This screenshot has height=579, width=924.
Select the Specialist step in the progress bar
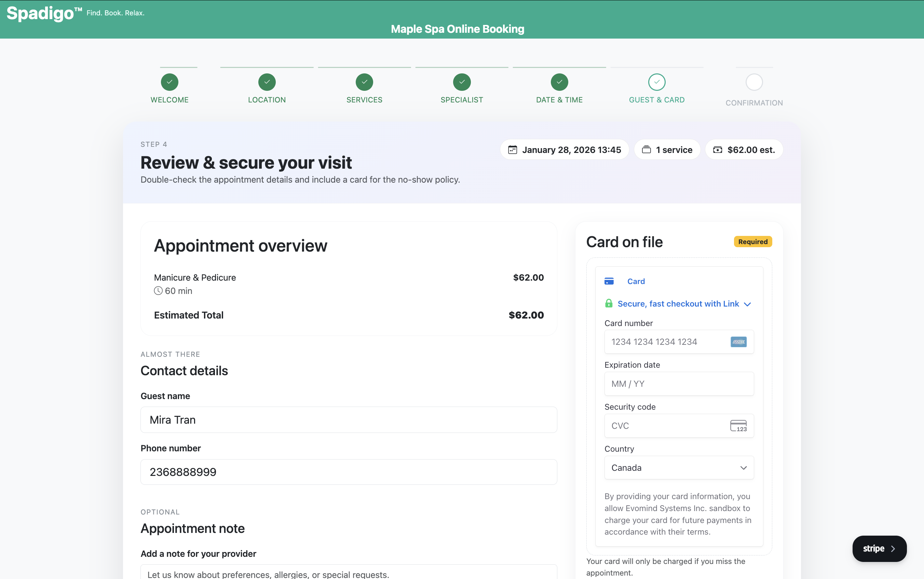coord(461,82)
